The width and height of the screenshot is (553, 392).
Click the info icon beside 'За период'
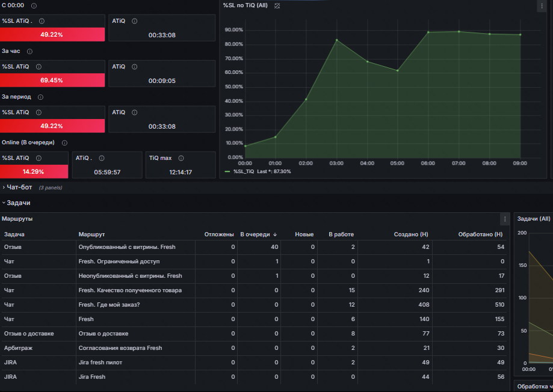[41, 97]
